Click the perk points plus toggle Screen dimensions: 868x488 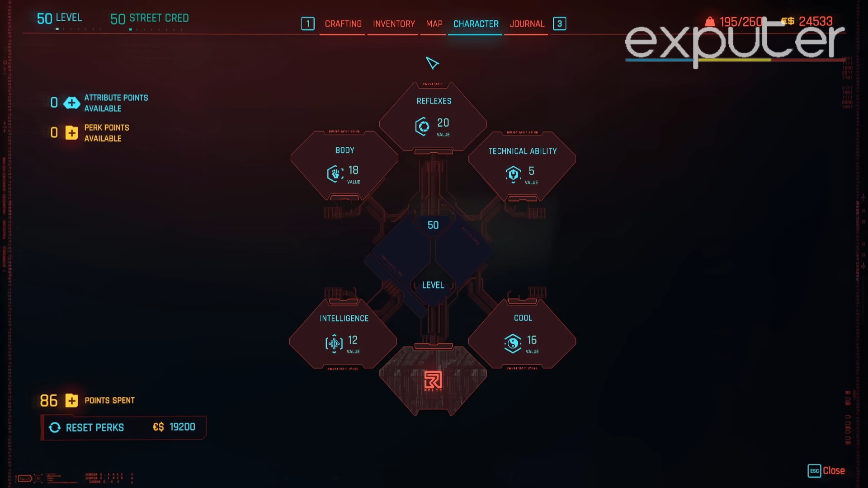(71, 132)
